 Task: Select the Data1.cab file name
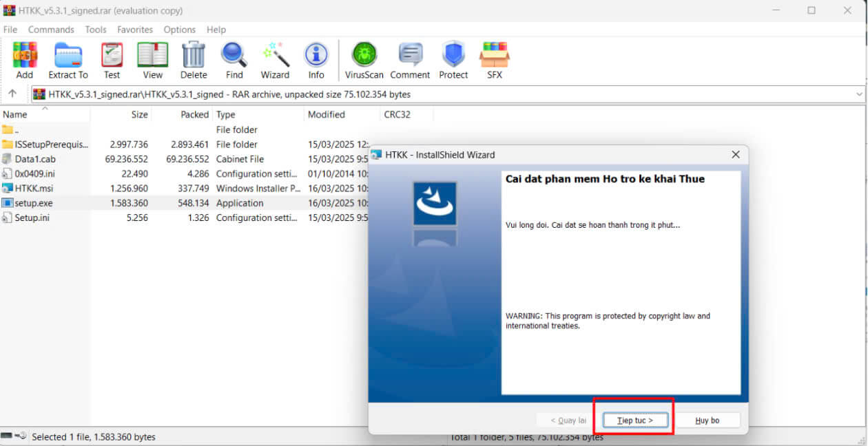35,159
